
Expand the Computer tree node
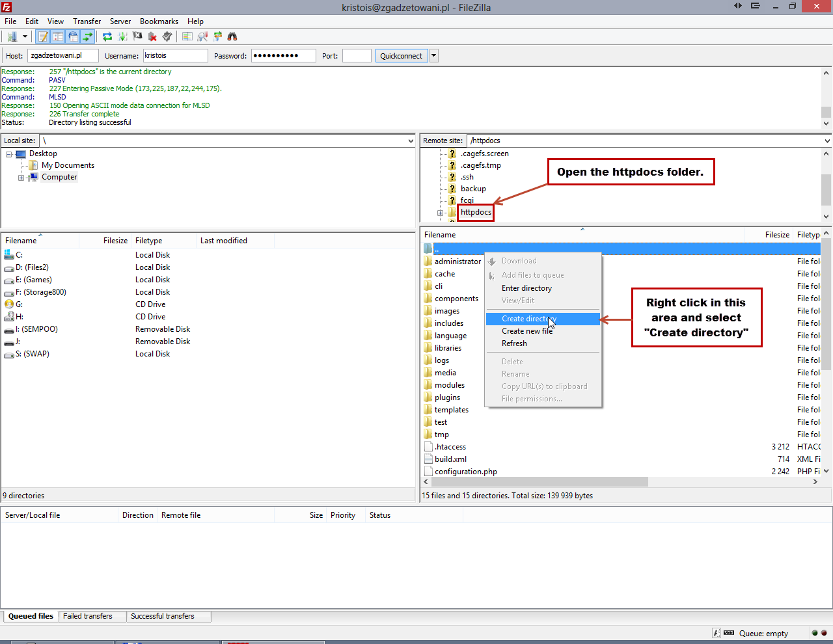21,178
